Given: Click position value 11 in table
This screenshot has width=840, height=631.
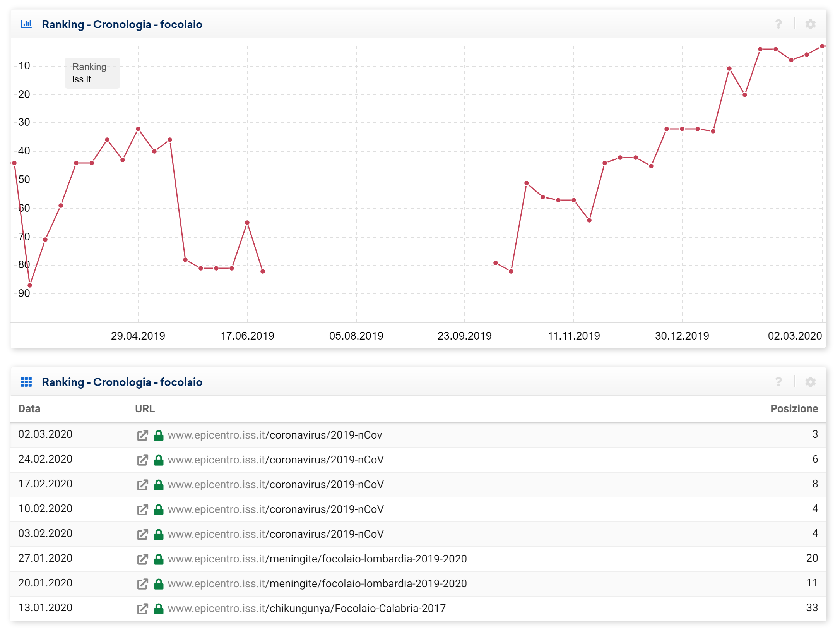Looking at the screenshot, I should pyautogui.click(x=812, y=583).
